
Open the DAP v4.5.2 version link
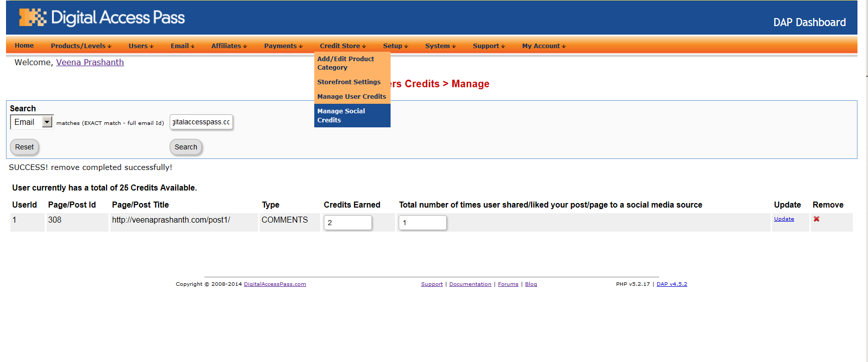point(672,284)
